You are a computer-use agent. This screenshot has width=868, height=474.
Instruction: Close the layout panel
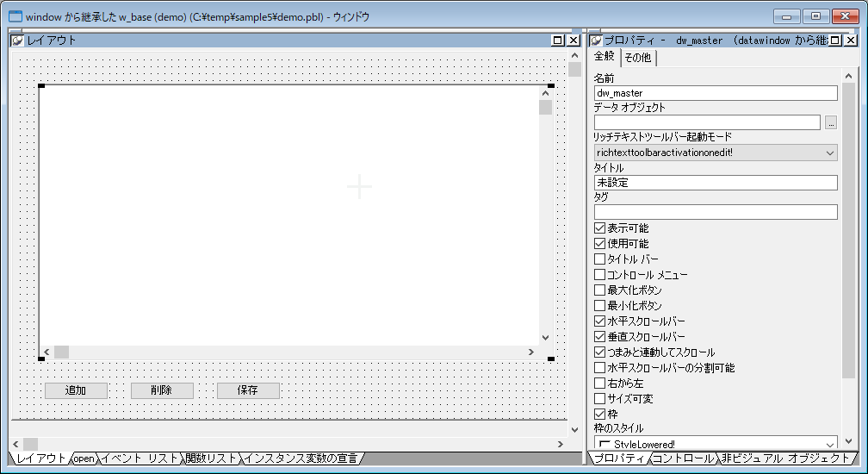573,41
